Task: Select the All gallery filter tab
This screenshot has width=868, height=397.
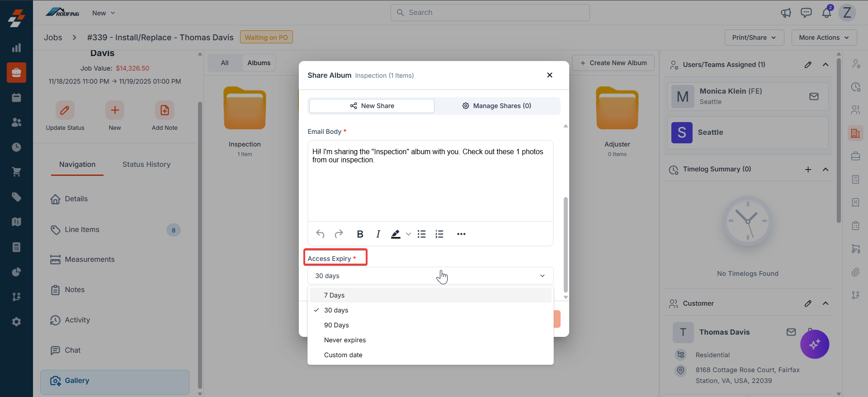Action: coord(225,63)
